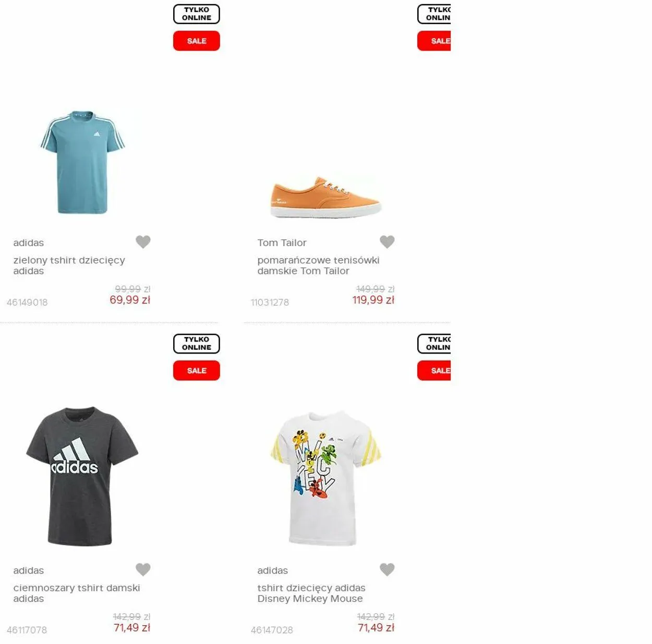Click the Tom Tailor brand name
Viewport: 652px width, 644px height.
click(x=282, y=242)
